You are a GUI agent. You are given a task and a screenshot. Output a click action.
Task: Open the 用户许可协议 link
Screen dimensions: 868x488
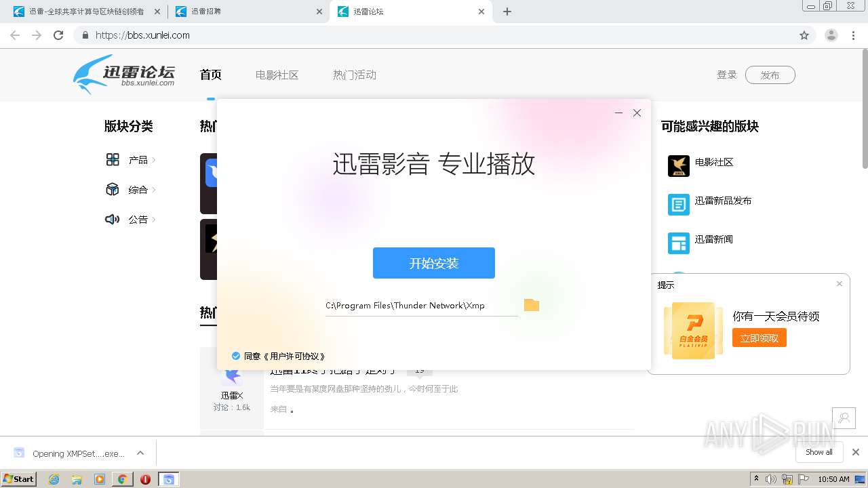294,356
